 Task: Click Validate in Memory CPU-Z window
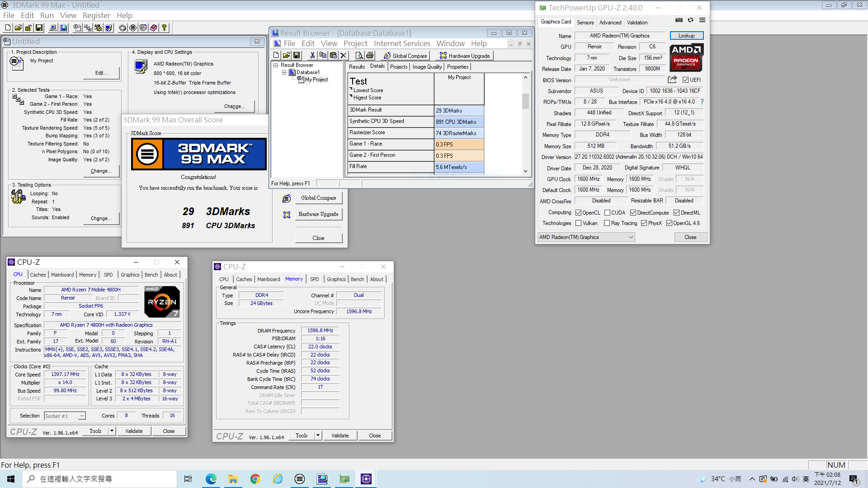(340, 436)
